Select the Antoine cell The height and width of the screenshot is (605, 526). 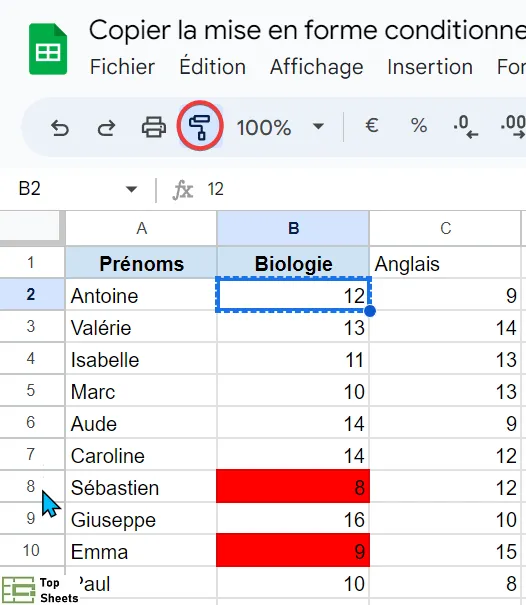(141, 295)
